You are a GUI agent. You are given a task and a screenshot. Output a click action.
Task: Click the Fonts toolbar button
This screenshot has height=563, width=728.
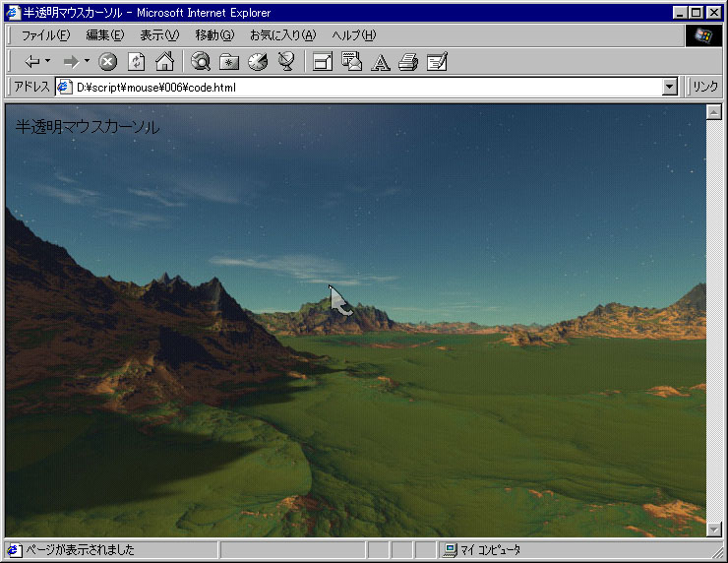[x=380, y=62]
